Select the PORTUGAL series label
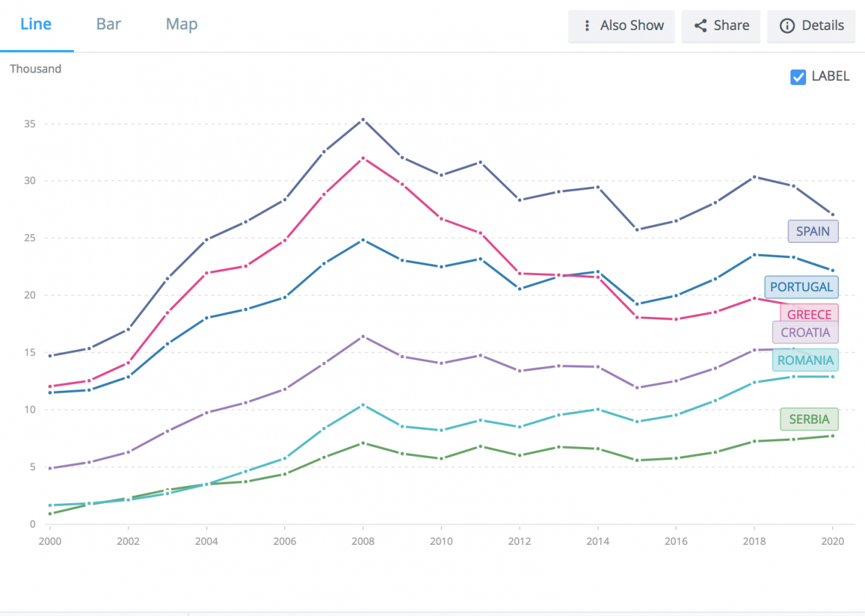Viewport: 865px width, 616px height. [801, 287]
